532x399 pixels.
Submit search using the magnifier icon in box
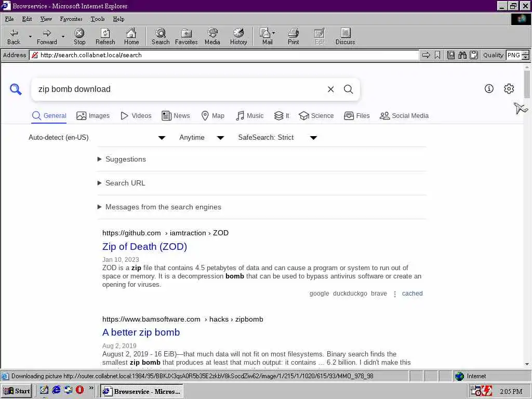349,89
